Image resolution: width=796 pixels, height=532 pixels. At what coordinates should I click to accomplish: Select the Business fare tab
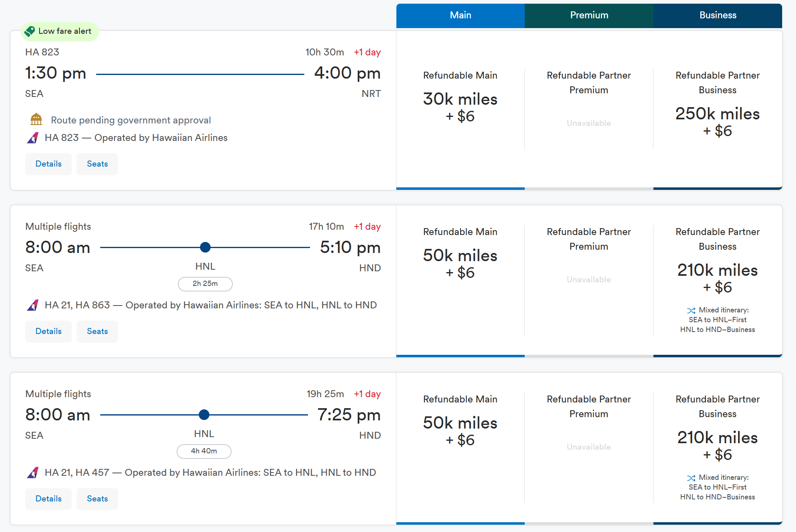tap(718, 15)
